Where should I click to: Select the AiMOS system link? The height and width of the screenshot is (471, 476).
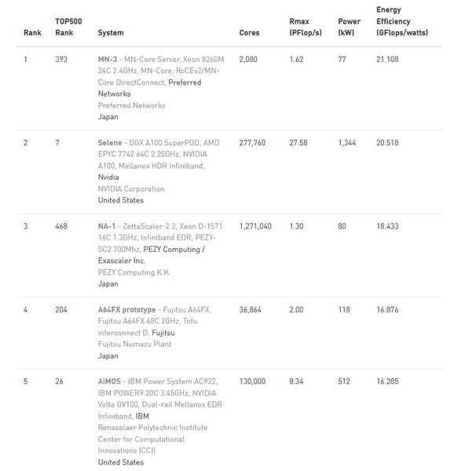(x=111, y=382)
